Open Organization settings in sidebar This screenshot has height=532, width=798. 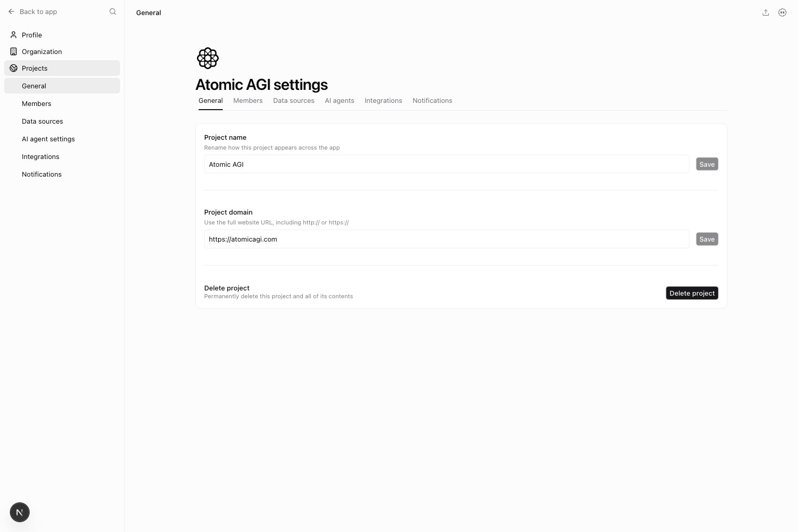[62, 51]
